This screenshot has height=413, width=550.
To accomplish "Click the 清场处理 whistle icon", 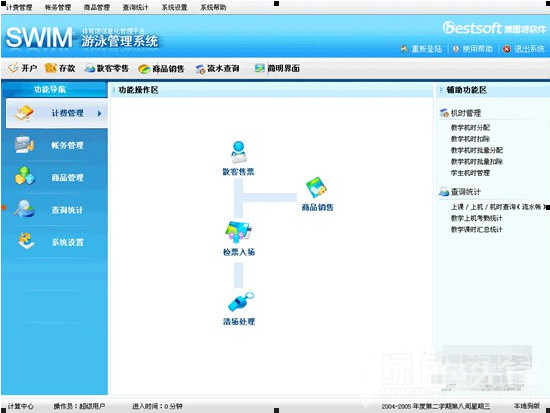I will tap(240, 302).
